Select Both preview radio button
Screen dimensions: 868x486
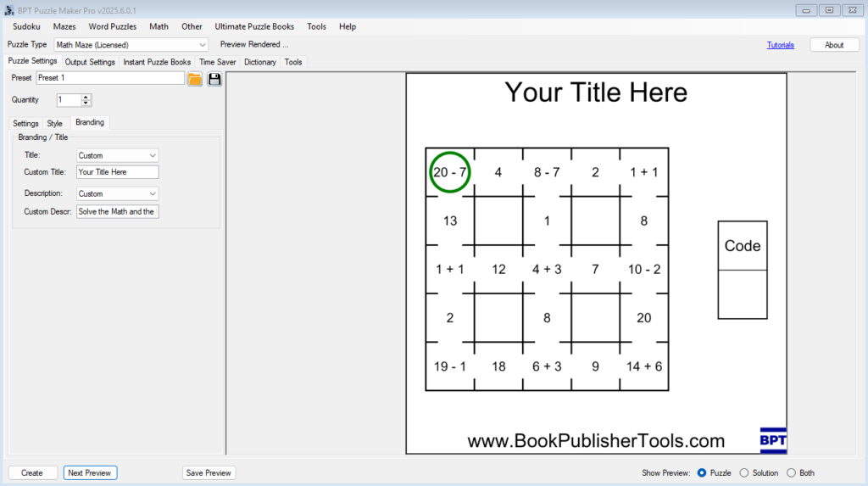[x=791, y=472]
